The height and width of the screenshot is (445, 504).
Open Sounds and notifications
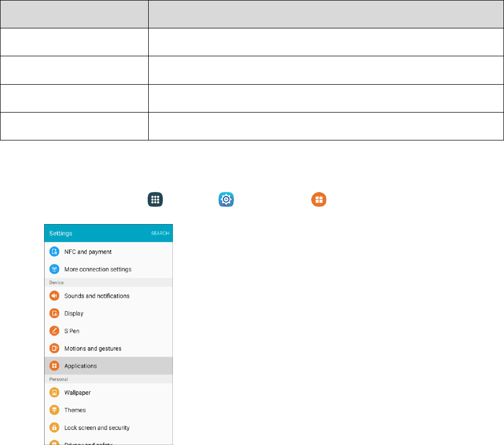[109, 296]
